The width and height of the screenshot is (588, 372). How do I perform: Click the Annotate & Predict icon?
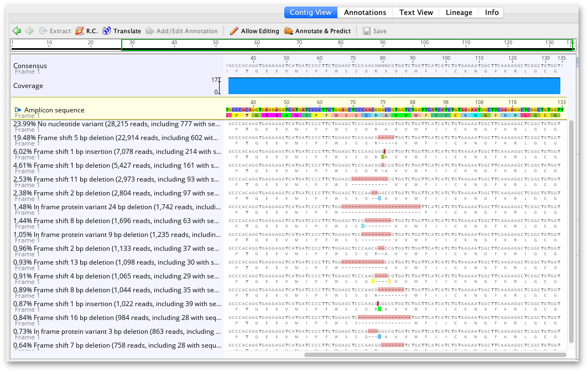288,31
